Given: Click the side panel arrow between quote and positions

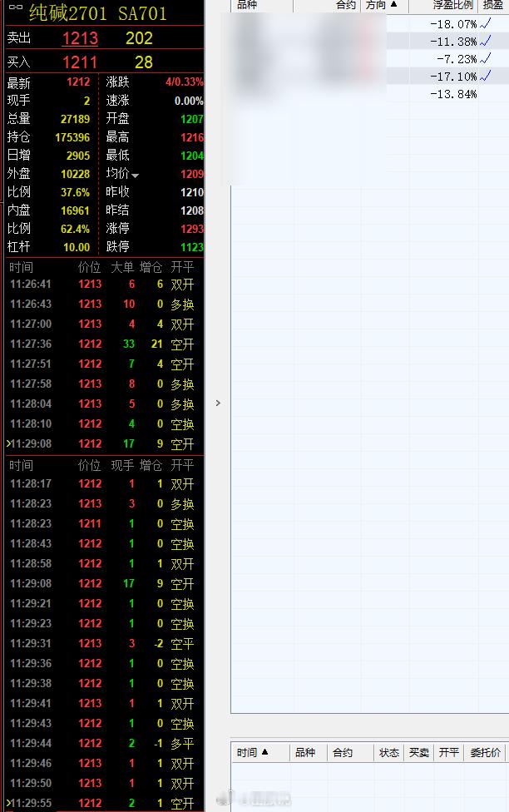Looking at the screenshot, I should [x=218, y=403].
